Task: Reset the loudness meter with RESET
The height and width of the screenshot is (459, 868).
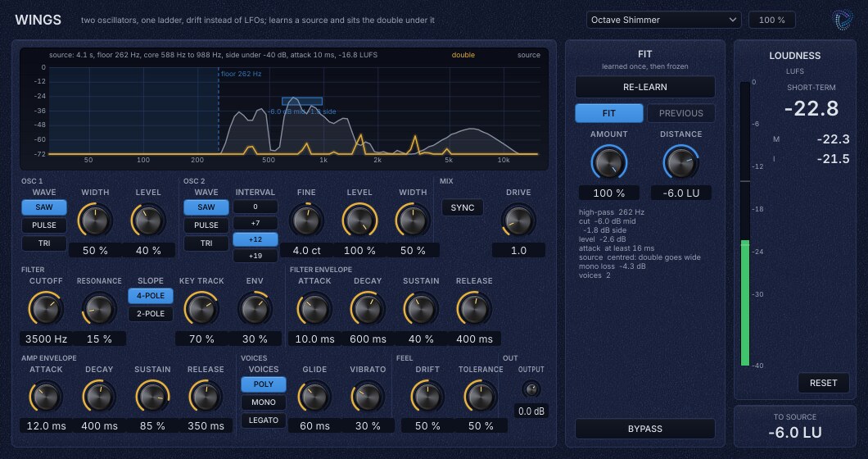Action: [823, 383]
